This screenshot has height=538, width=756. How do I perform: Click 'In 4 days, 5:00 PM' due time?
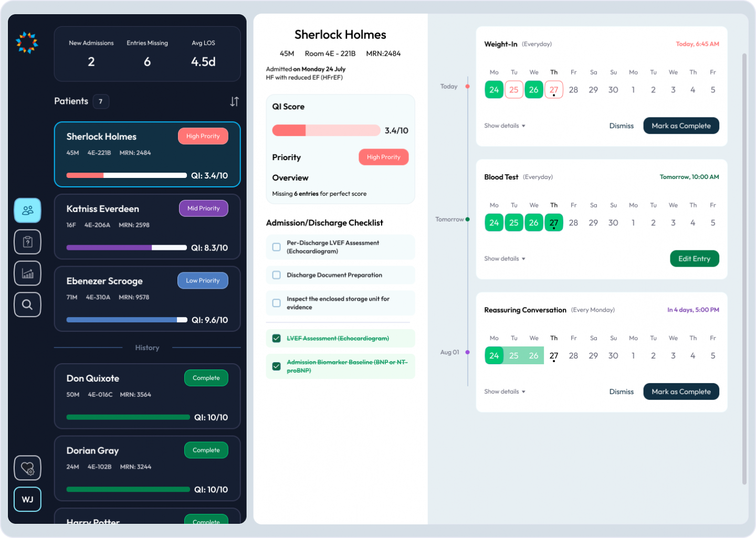pos(693,310)
